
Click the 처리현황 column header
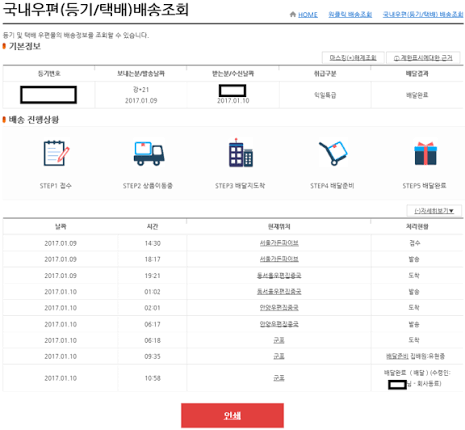click(417, 227)
